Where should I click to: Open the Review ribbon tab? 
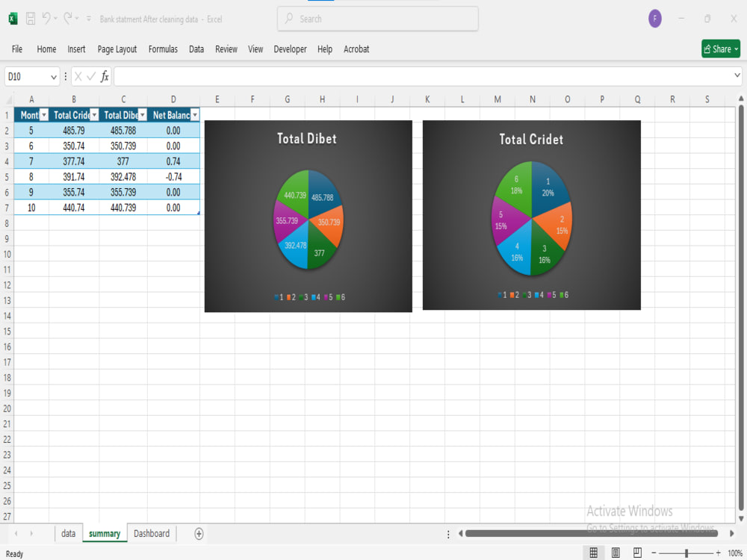[226, 49]
